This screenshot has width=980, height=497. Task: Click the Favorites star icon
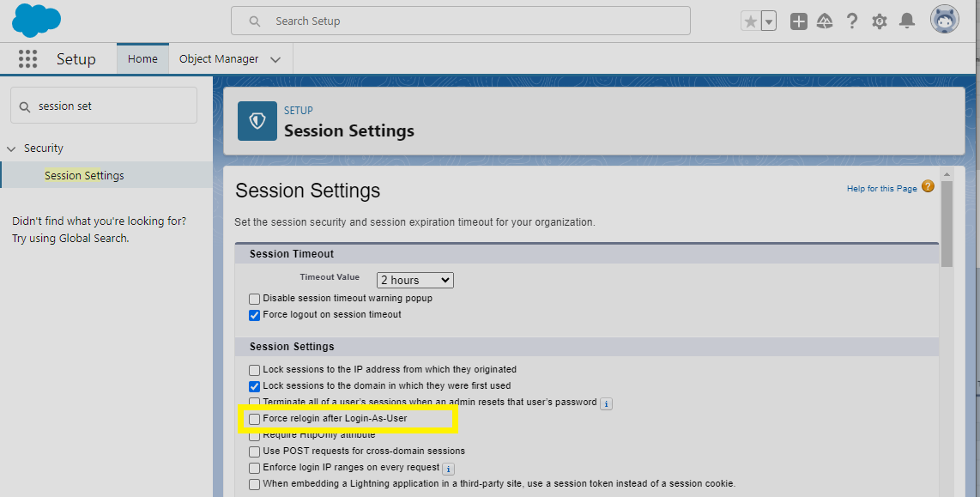tap(751, 21)
